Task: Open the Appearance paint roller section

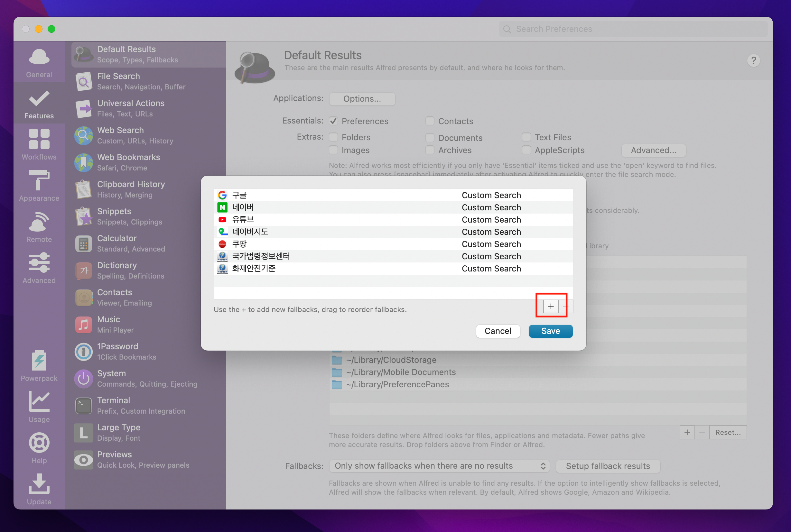Action: [39, 186]
